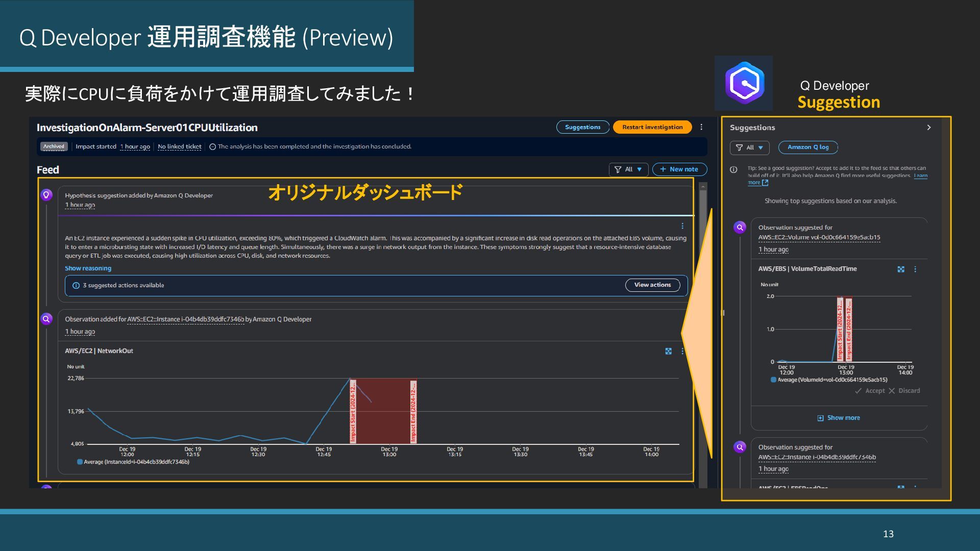This screenshot has width=980, height=551.
Task: Click the purple lightbulb hypothesis icon in the feed
Action: point(46,195)
